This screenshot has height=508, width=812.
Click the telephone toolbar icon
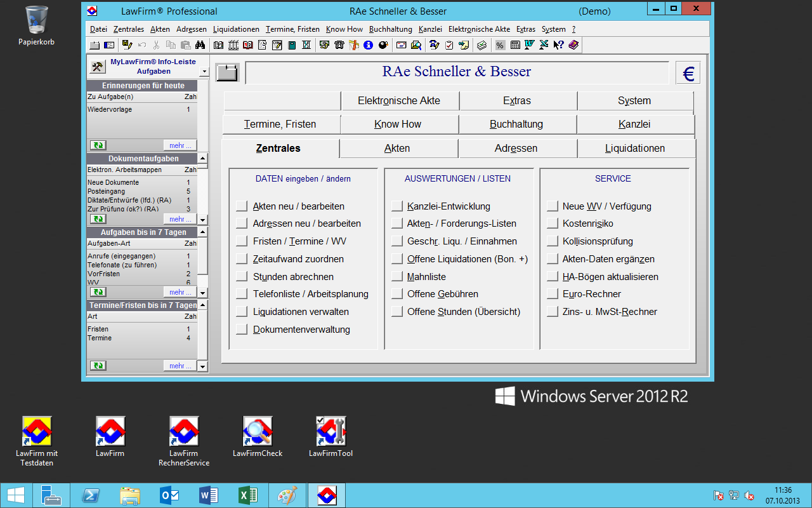pos(339,45)
